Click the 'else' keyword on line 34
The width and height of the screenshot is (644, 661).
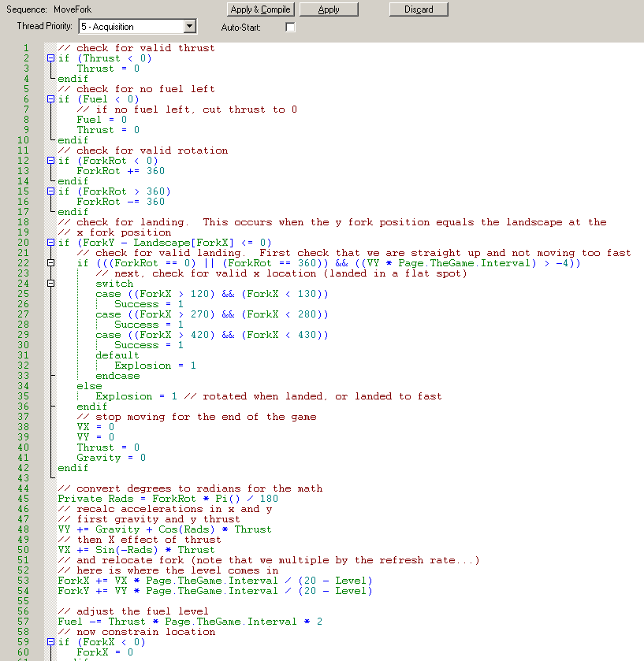[x=89, y=386]
